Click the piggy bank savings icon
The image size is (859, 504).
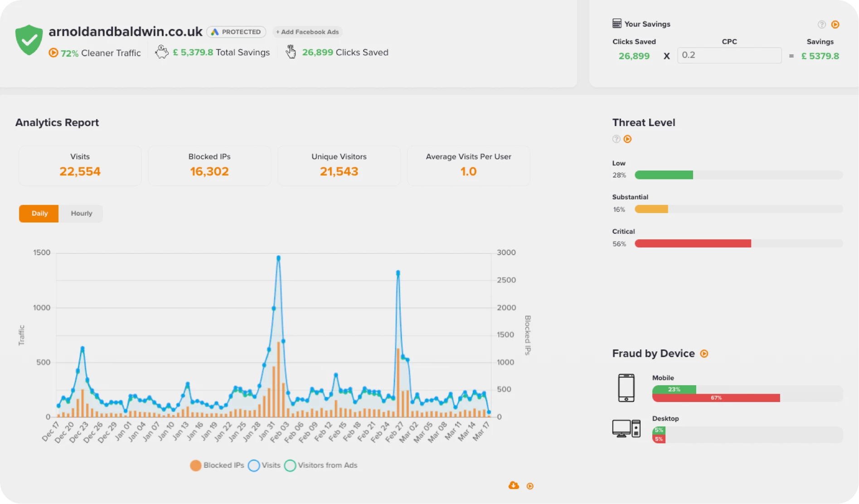click(x=162, y=52)
